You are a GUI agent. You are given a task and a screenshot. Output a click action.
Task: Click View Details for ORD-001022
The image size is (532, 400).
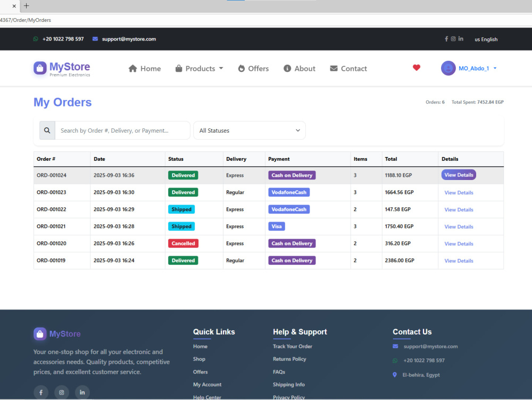pyautogui.click(x=459, y=209)
